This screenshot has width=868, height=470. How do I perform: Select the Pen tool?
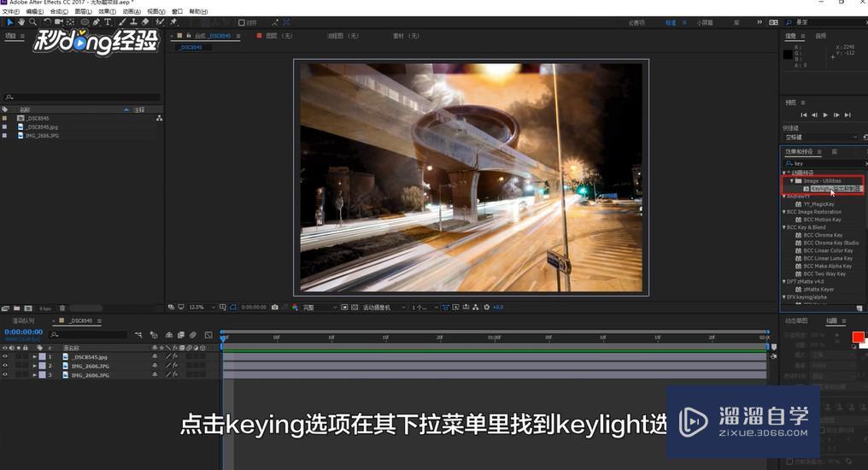(x=97, y=22)
